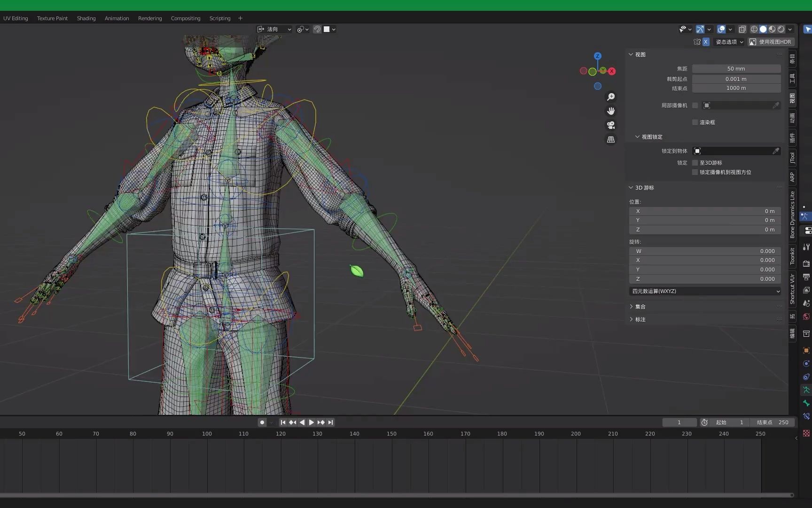Enable the 局部摄像机 checkbox

click(x=695, y=105)
